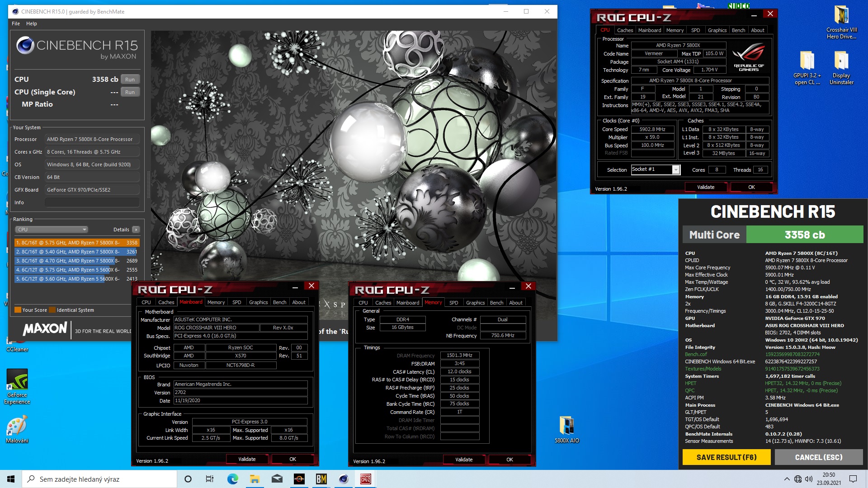This screenshot has width=868, height=488.
Task: Open Graphics tab in mainboard CPU-Z window
Action: pyautogui.click(x=258, y=302)
